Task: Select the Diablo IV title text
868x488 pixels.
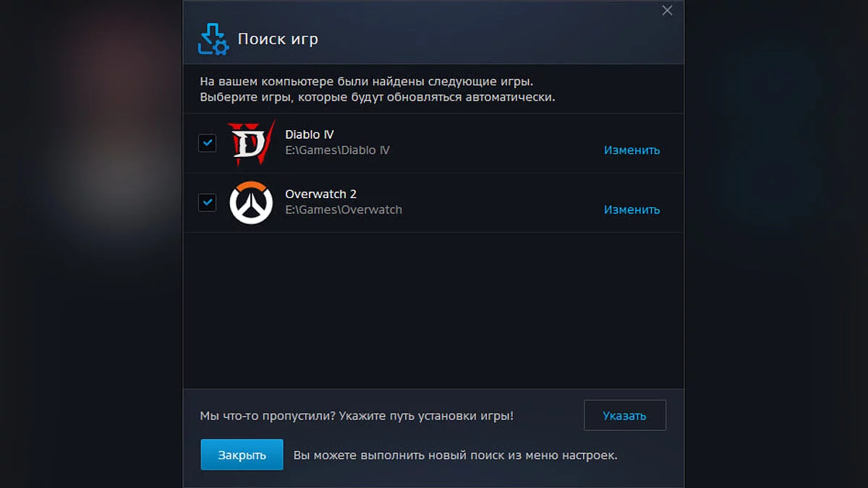Action: [x=310, y=134]
